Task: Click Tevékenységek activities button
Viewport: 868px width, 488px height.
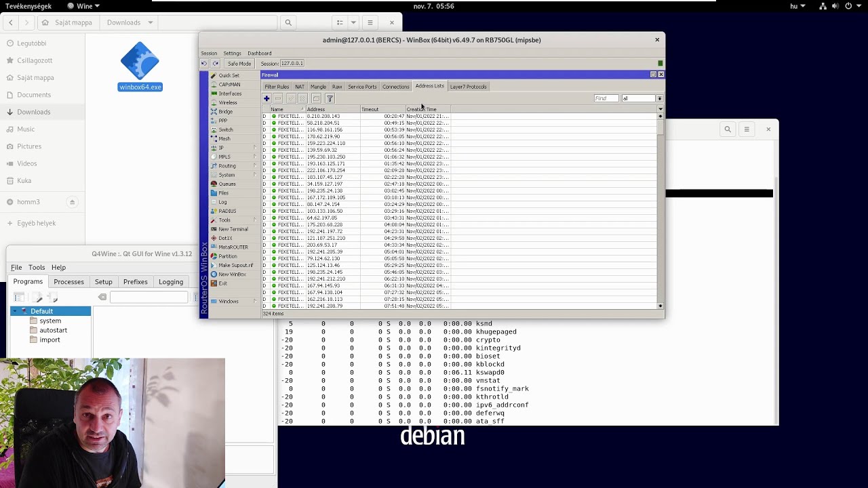Action: [x=28, y=6]
